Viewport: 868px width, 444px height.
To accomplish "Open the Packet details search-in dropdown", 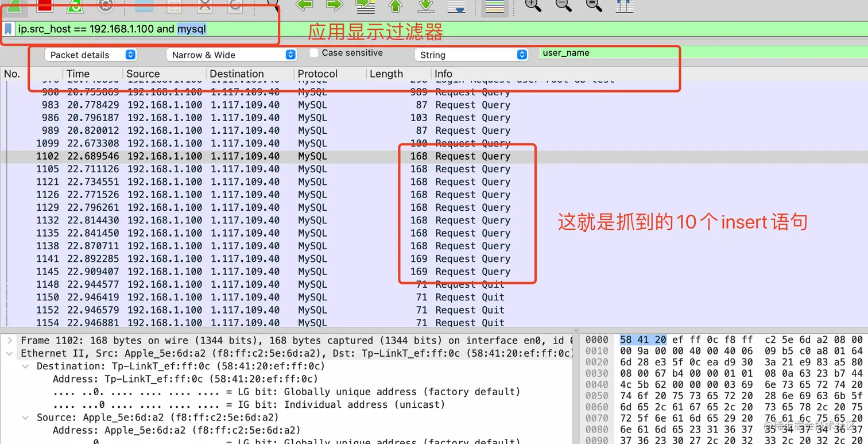I will click(x=90, y=55).
